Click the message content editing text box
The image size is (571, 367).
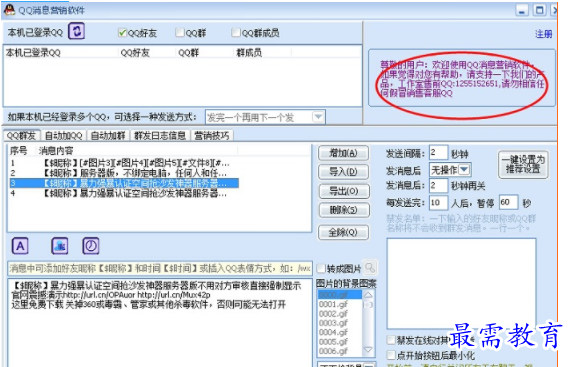(x=160, y=323)
